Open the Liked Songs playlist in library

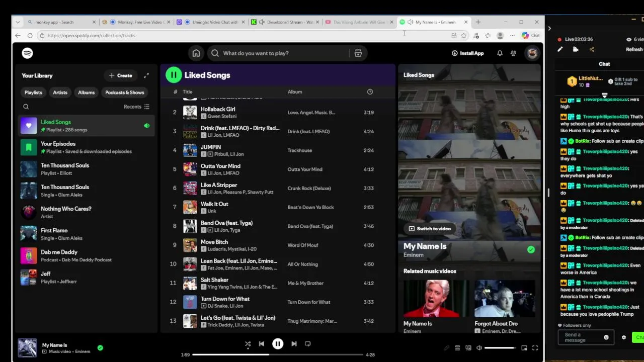pos(87,126)
